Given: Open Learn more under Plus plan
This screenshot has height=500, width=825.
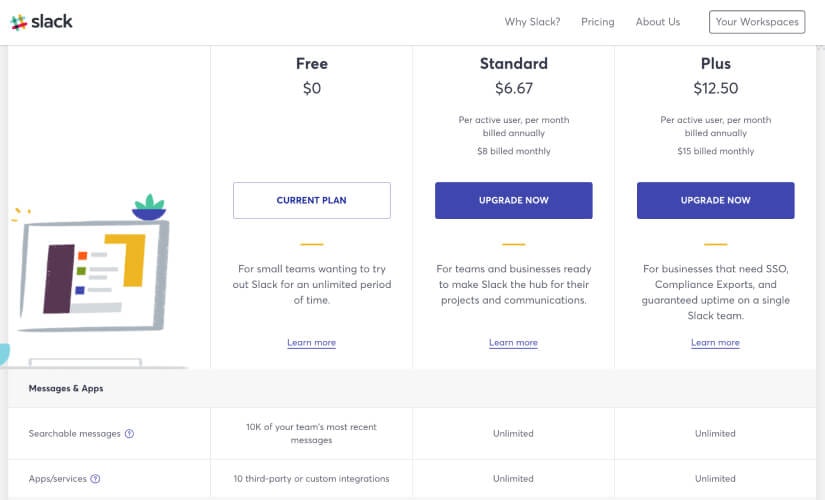Looking at the screenshot, I should click(716, 343).
